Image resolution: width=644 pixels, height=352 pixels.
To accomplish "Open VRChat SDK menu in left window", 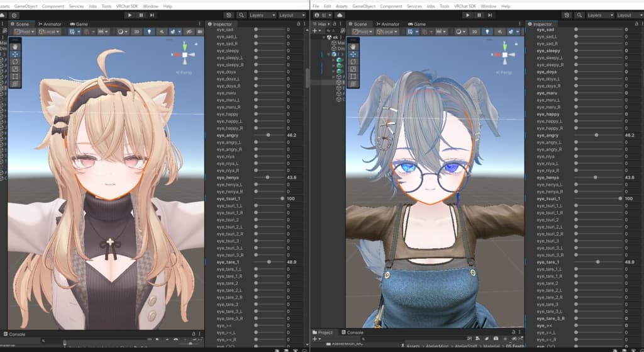I will pyautogui.click(x=127, y=6).
